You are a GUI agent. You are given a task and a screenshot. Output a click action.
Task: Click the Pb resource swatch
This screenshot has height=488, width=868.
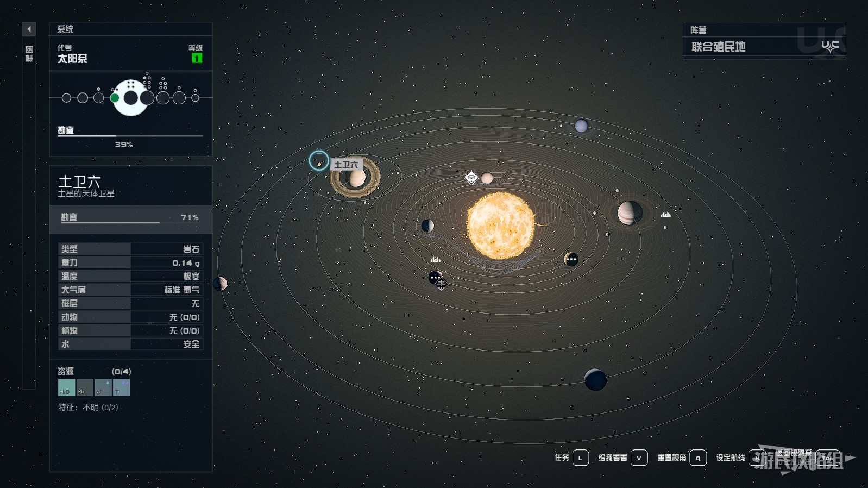point(84,387)
